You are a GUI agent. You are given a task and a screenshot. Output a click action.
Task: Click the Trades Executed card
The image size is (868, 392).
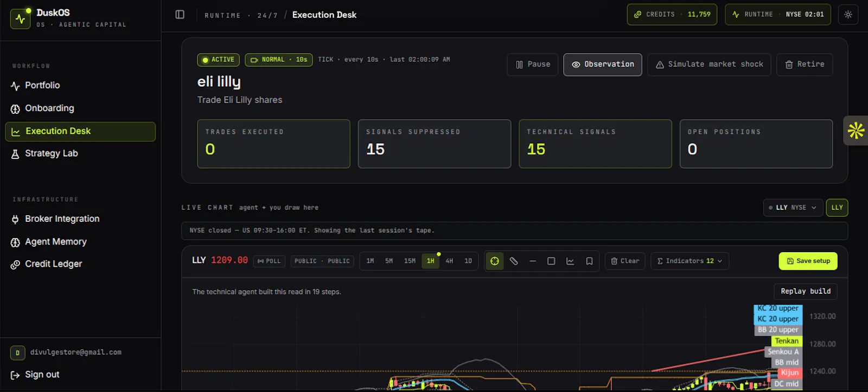pos(273,144)
